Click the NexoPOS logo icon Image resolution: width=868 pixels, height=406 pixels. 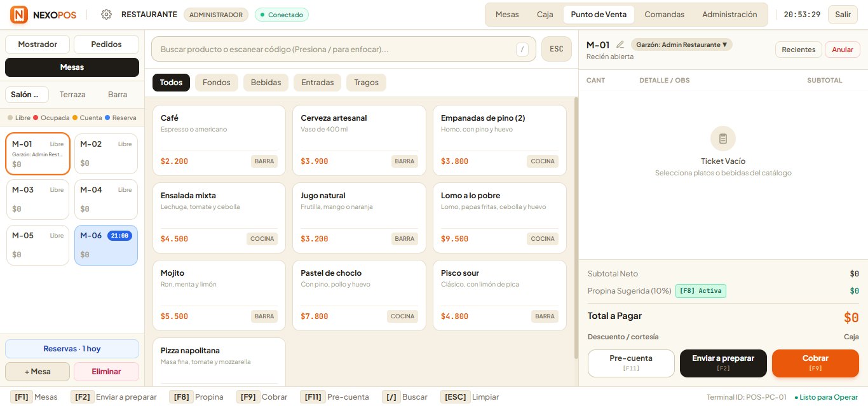click(x=19, y=15)
